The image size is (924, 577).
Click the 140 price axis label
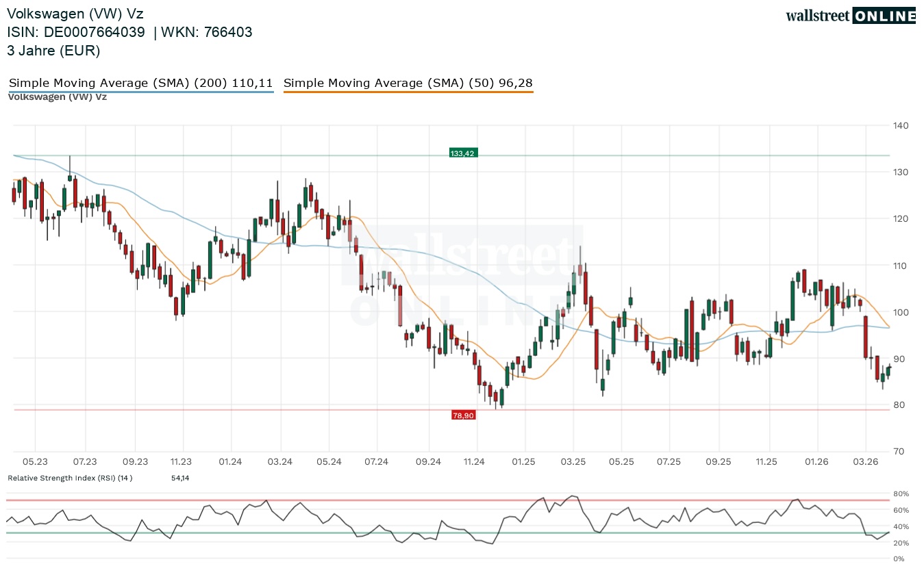pos(900,125)
